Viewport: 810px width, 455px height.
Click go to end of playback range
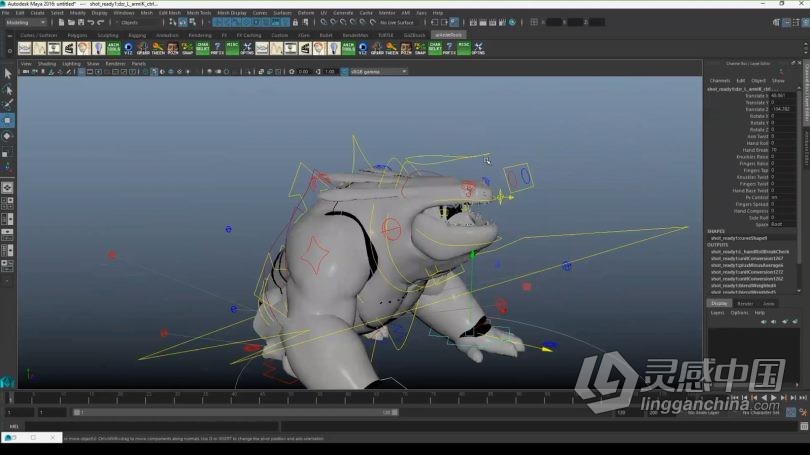click(803, 398)
